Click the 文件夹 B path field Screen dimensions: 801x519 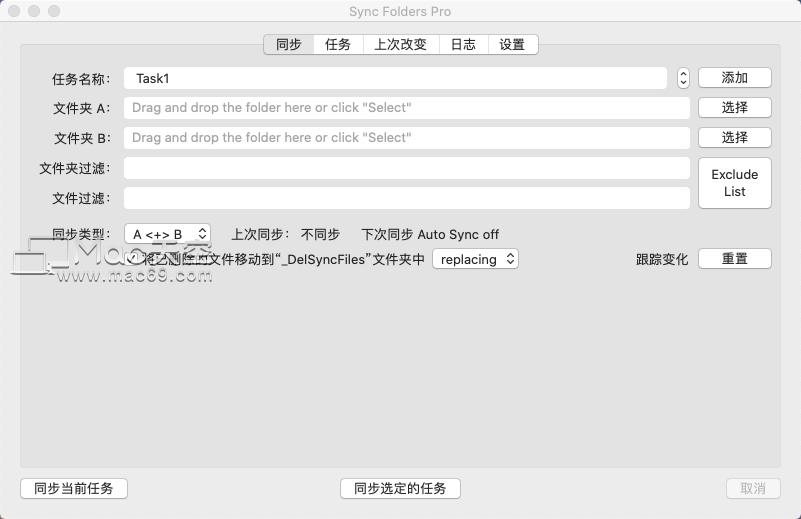(407, 138)
